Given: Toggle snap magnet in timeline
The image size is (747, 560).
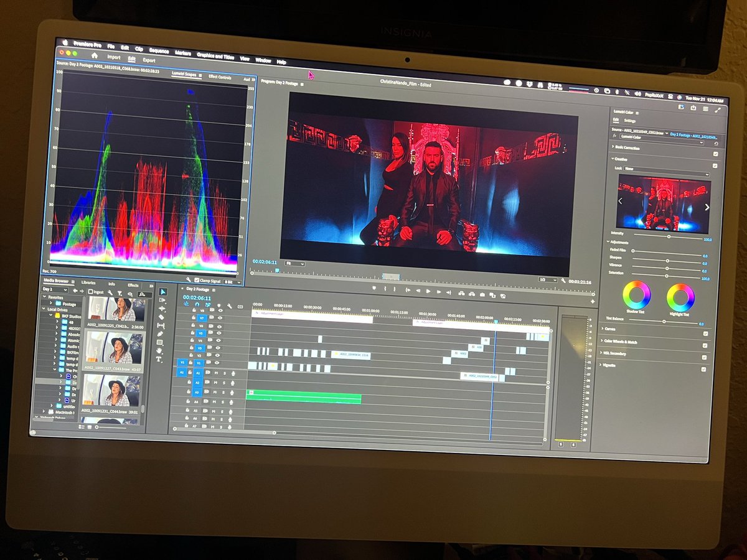Looking at the screenshot, I should pyautogui.click(x=197, y=304).
